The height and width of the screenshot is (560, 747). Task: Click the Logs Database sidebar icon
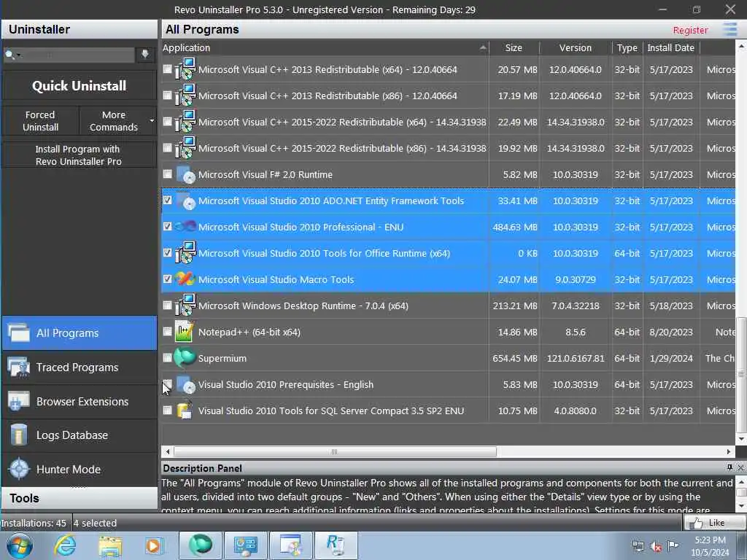(20, 435)
